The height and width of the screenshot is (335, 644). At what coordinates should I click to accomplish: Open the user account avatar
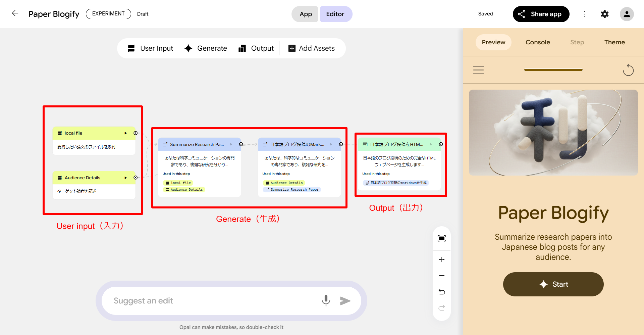pyautogui.click(x=626, y=14)
